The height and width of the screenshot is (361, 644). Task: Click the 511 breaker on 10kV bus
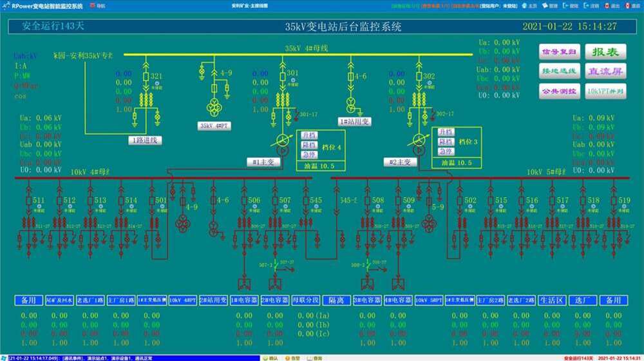(x=29, y=201)
